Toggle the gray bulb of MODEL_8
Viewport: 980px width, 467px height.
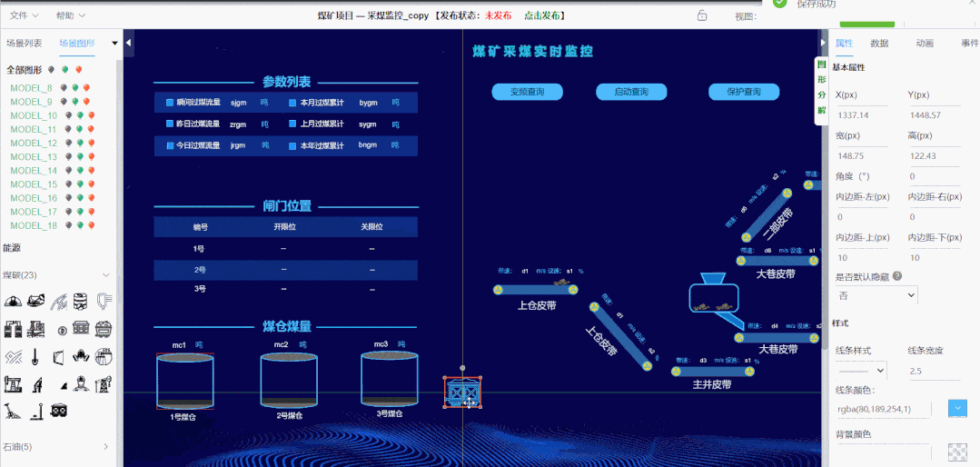point(64,88)
